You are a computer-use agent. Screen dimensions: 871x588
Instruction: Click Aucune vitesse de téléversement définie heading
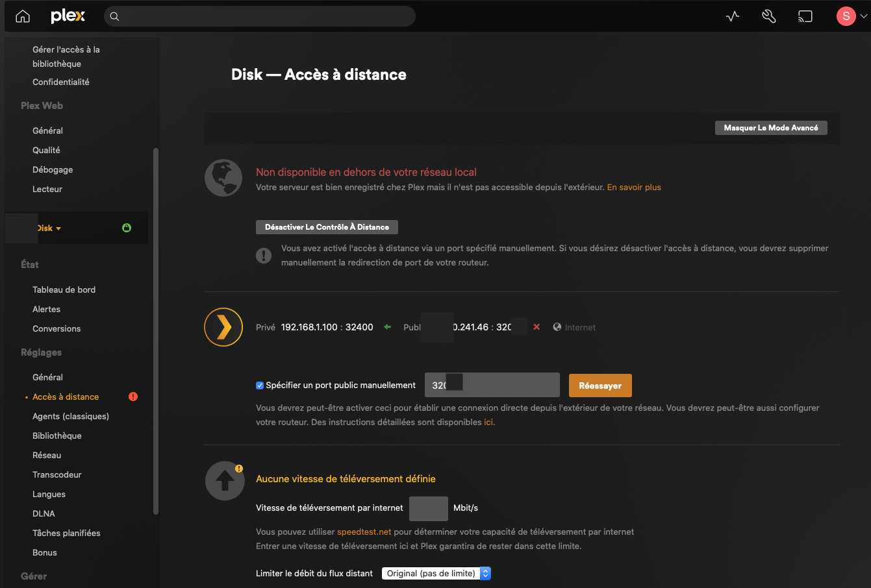pyautogui.click(x=346, y=478)
